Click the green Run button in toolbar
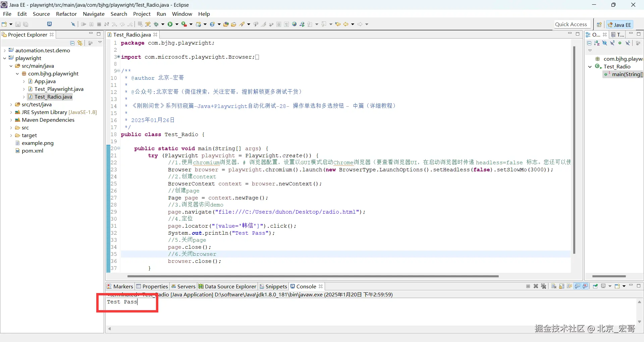 (x=170, y=24)
